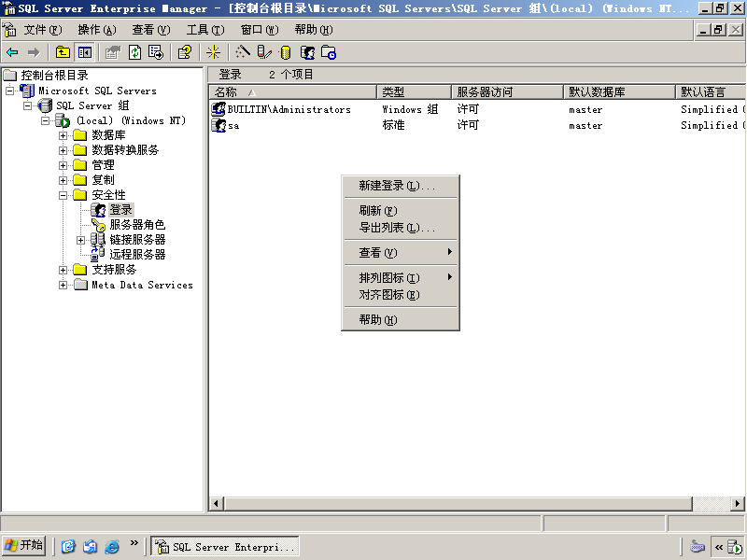
Task: Click the yellow New star toolbar icon
Action: (213, 52)
